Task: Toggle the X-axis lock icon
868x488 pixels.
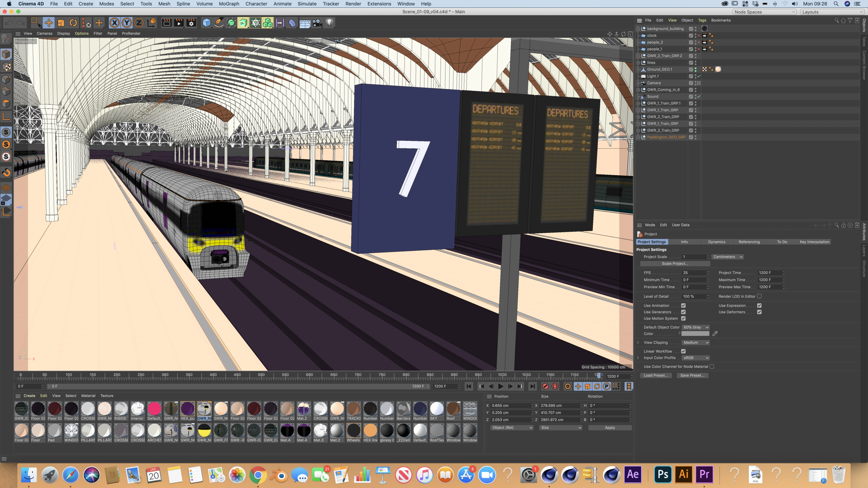Action: point(114,23)
